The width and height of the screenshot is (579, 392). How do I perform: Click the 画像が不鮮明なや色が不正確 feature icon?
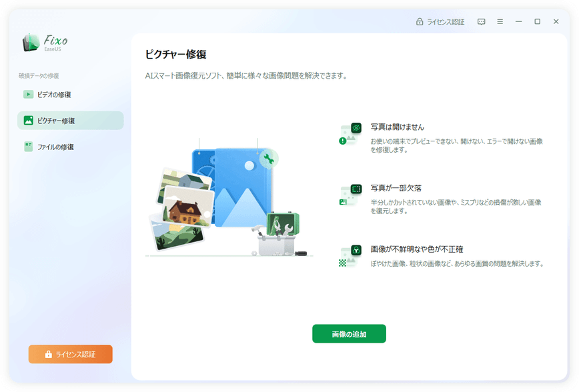point(349,256)
